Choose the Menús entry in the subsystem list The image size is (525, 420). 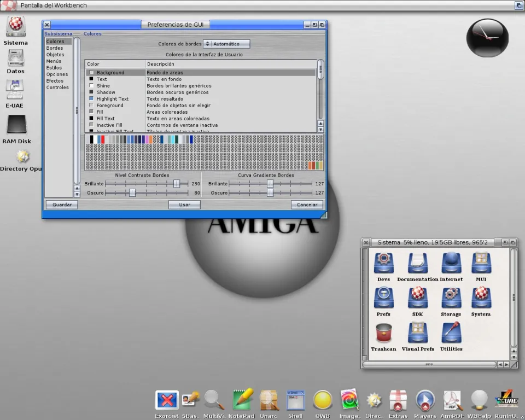coord(54,61)
